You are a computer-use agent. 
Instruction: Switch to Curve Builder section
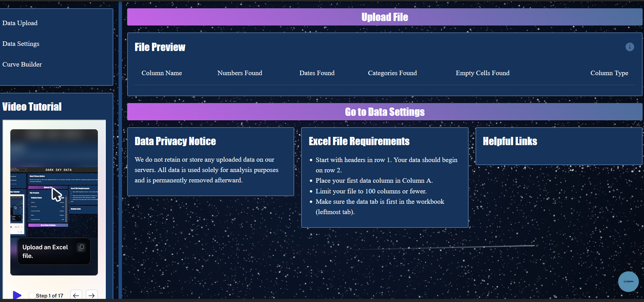(22, 64)
